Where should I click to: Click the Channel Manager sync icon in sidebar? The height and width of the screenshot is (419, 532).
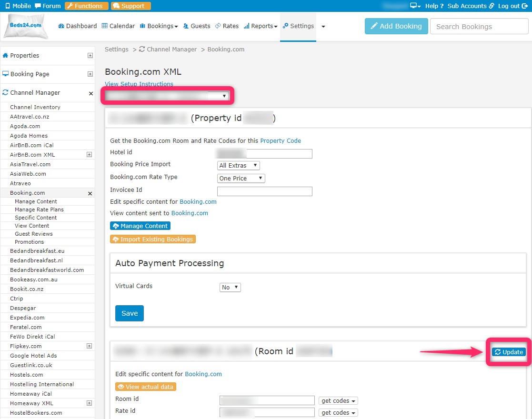click(5, 92)
